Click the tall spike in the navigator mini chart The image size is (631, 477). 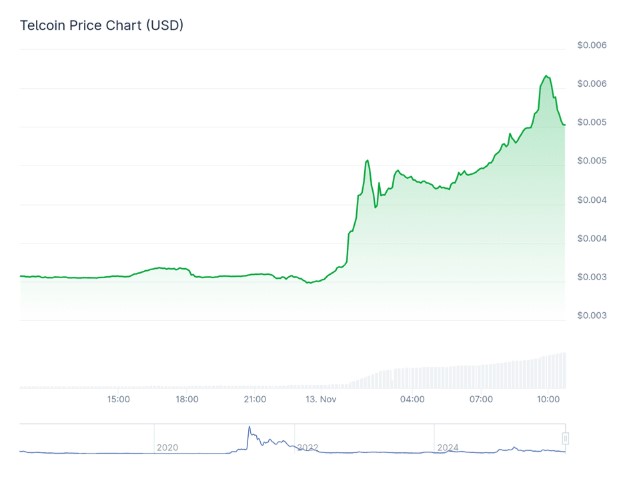[x=249, y=427]
